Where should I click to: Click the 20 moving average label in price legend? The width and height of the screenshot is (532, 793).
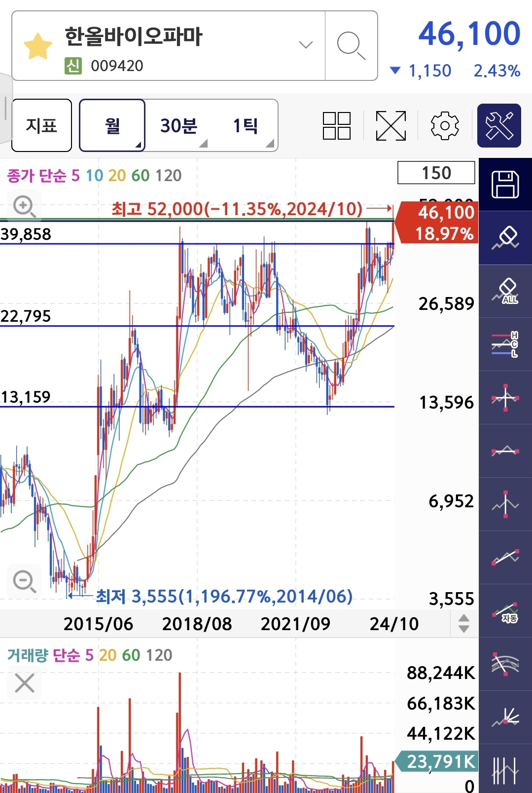(x=117, y=175)
